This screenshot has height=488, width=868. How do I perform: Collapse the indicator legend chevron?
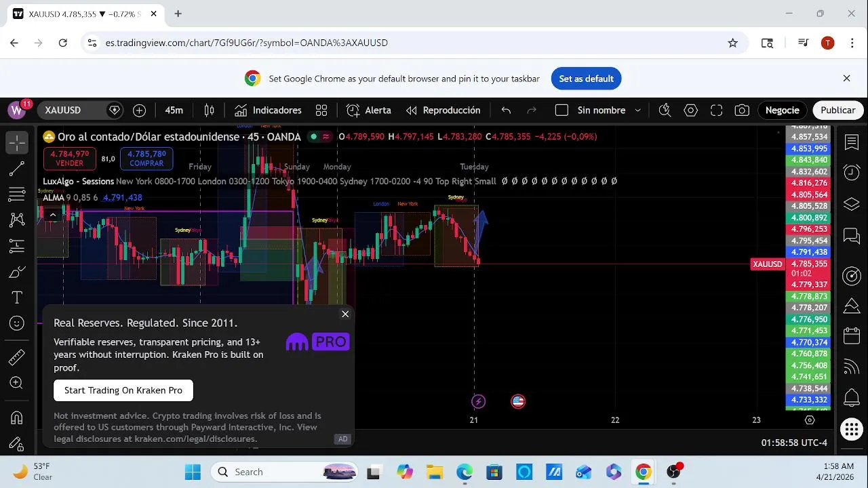click(53, 216)
